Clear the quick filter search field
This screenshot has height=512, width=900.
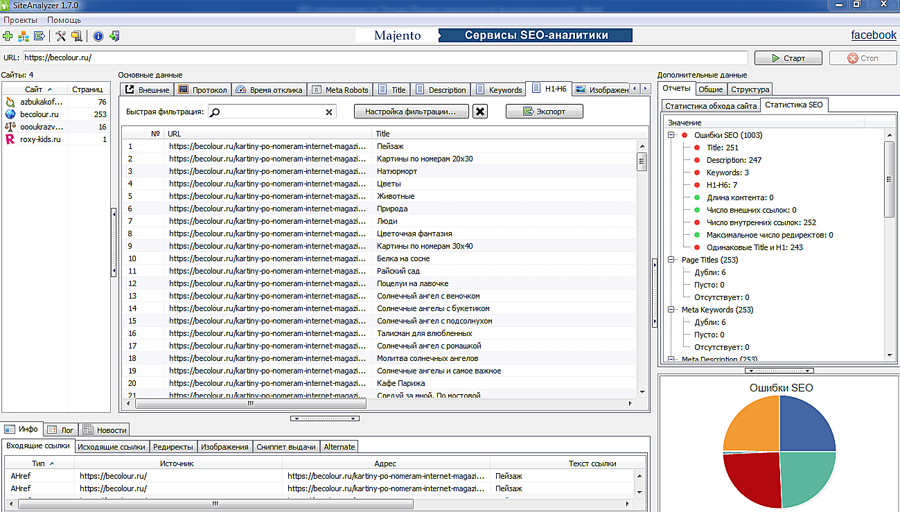tap(329, 113)
